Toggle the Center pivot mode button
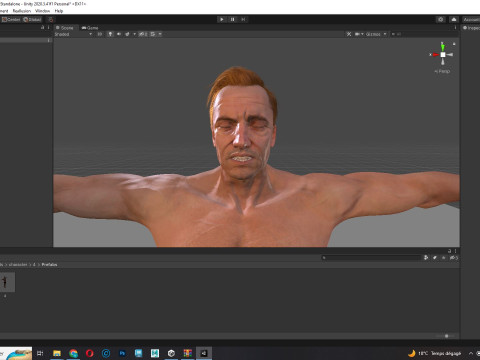 [x=11, y=20]
